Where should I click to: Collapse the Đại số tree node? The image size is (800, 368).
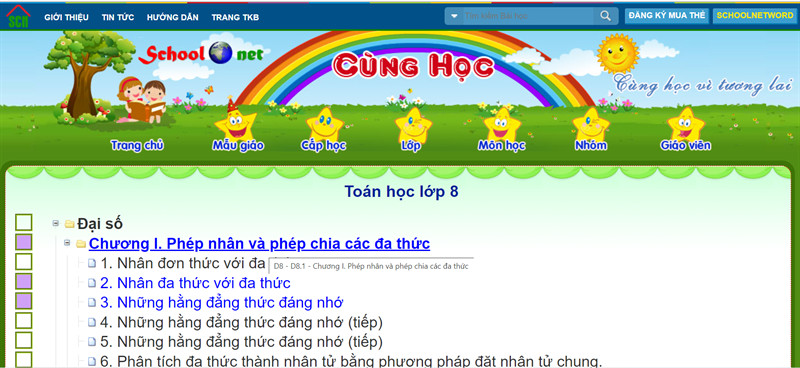(56, 223)
